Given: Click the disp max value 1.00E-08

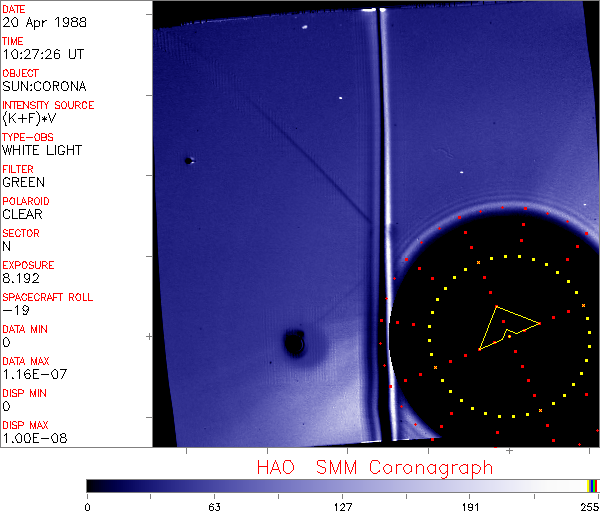Looking at the screenshot, I should click(31, 438).
